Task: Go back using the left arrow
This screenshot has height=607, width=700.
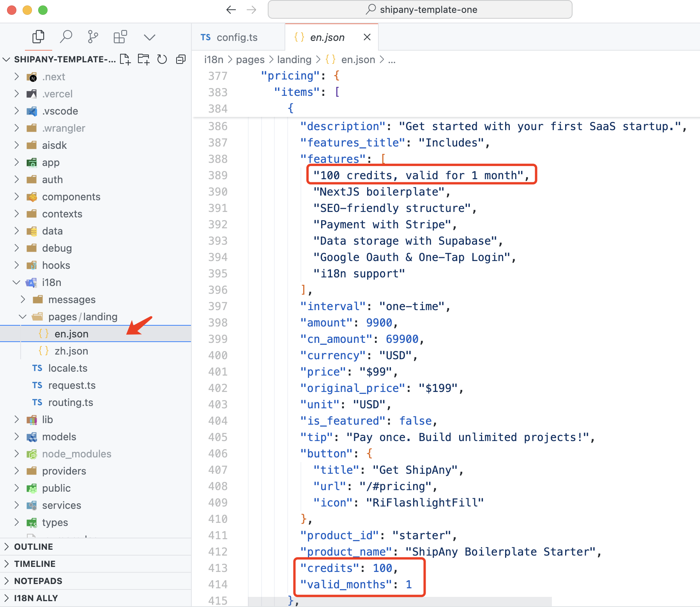Action: 231,10
